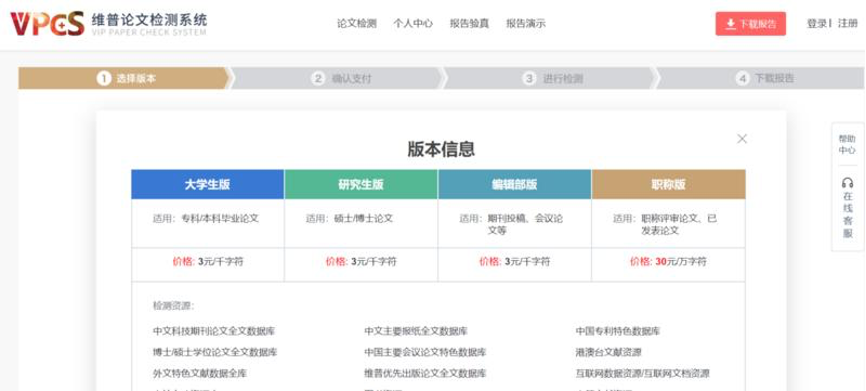The height and width of the screenshot is (391, 866).
Task: Click text 期刊投稿、会议论文等
Action: point(525,224)
